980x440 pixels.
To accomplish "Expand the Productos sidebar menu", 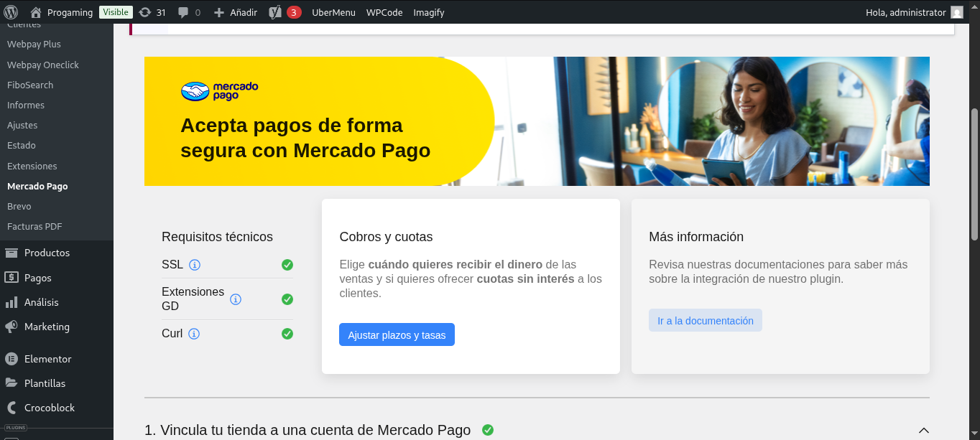I will (47, 253).
